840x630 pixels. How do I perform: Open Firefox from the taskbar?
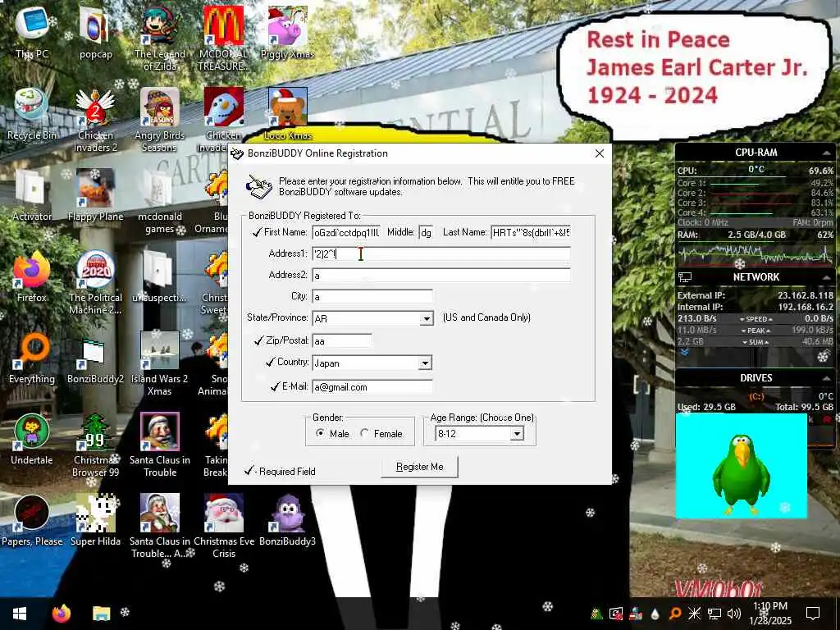[61, 614]
